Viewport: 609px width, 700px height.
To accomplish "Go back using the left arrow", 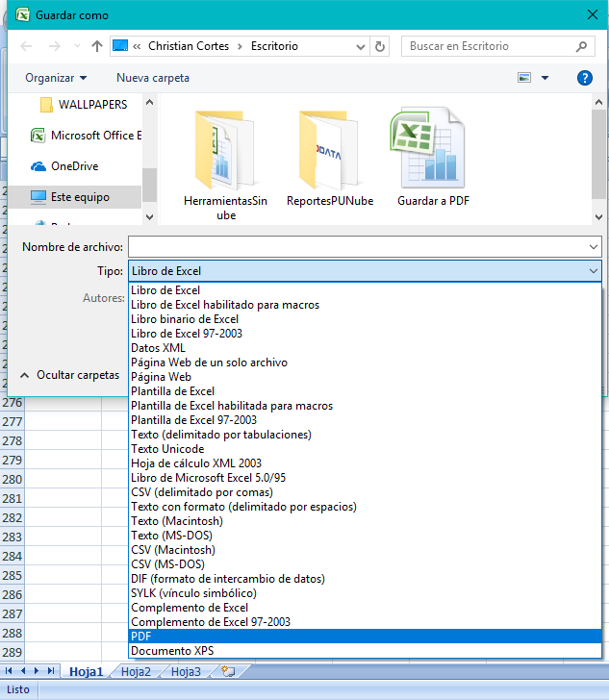I will point(26,46).
